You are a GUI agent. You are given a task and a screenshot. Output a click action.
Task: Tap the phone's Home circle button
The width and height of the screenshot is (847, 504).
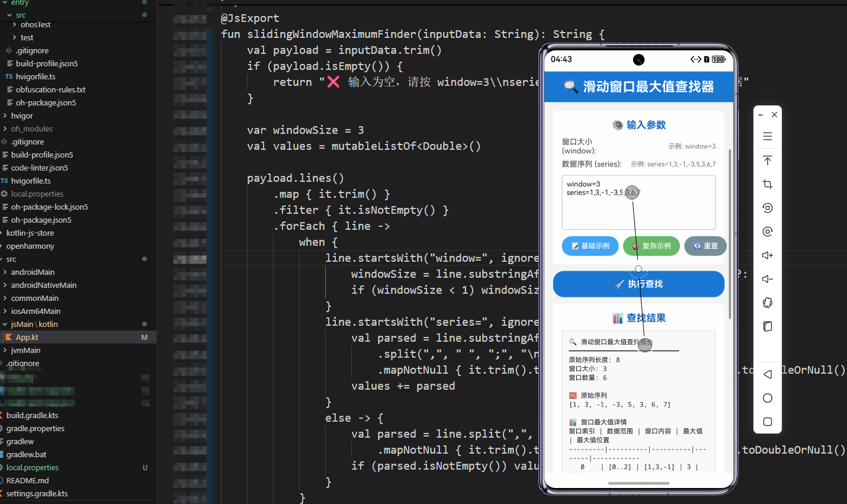point(767,397)
